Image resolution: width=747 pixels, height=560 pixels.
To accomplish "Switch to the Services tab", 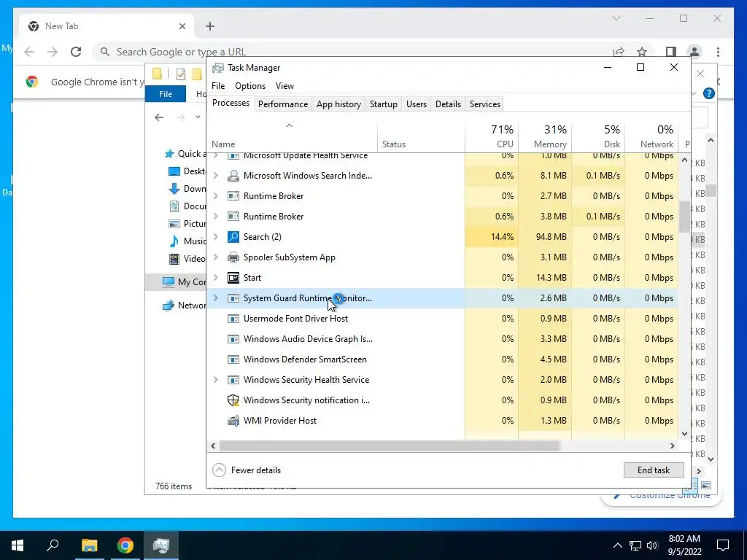I will tap(485, 104).
